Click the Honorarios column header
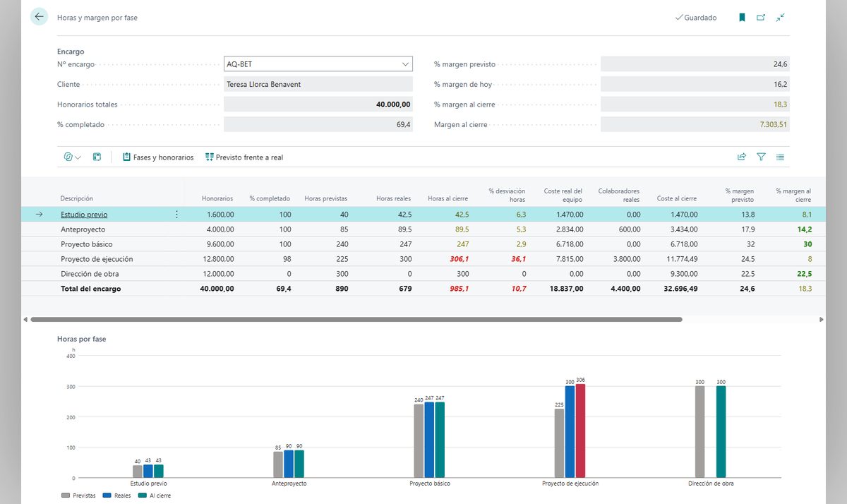The image size is (847, 504). [217, 198]
